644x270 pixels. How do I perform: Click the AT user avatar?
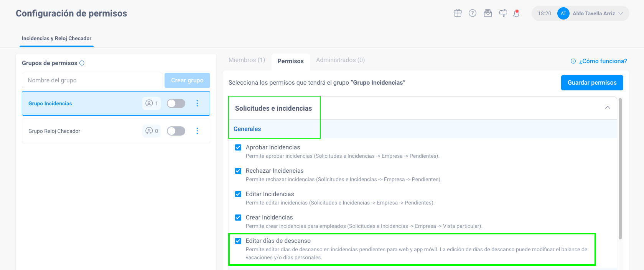pyautogui.click(x=563, y=13)
